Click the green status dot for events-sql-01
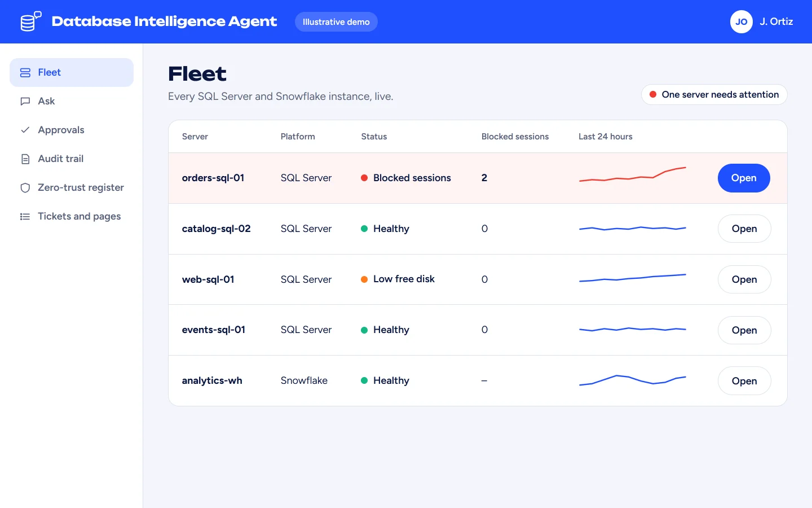The width and height of the screenshot is (812, 508). [364, 330]
